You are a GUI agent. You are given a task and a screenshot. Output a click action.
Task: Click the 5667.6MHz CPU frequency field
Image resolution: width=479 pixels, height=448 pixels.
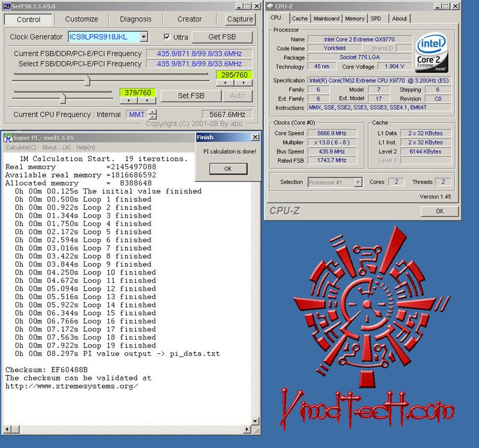coord(227,114)
